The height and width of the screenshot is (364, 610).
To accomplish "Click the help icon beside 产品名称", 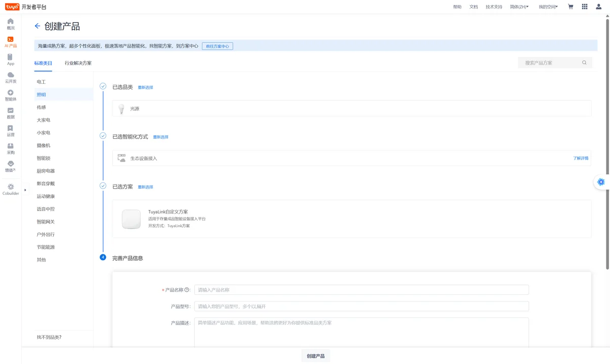I will [x=187, y=290].
